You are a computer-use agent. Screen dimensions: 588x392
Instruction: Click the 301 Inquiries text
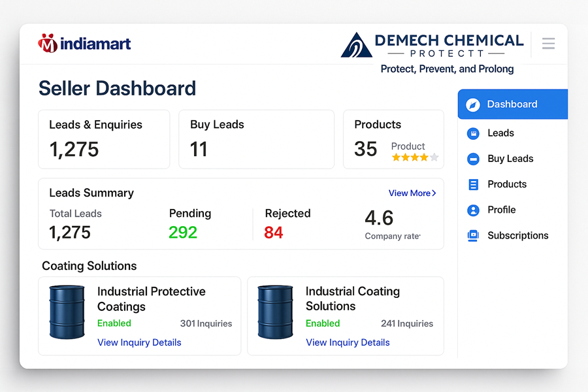[206, 323]
